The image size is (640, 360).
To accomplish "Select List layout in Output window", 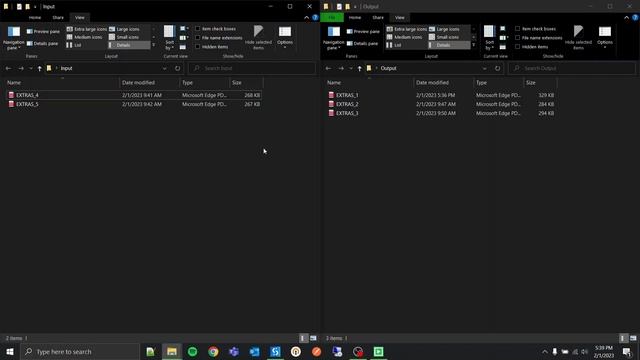I will [x=394, y=45].
